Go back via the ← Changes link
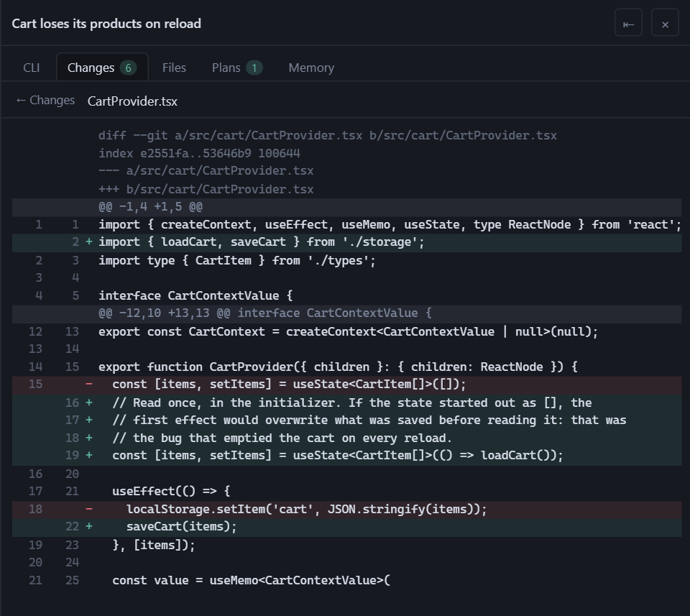The width and height of the screenshot is (690, 616). click(45, 101)
